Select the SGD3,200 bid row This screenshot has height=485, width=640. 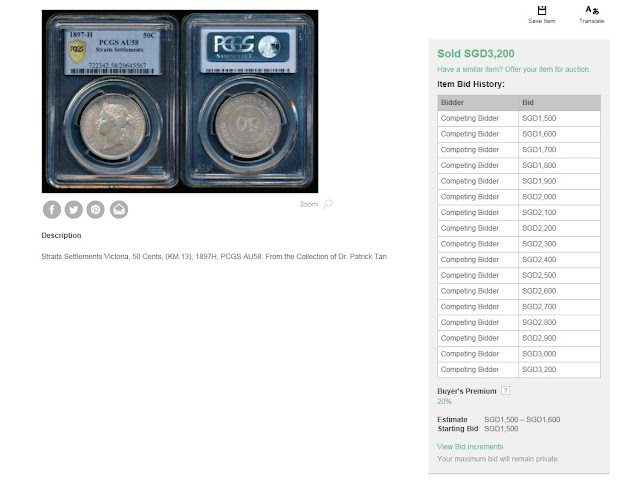click(519, 369)
